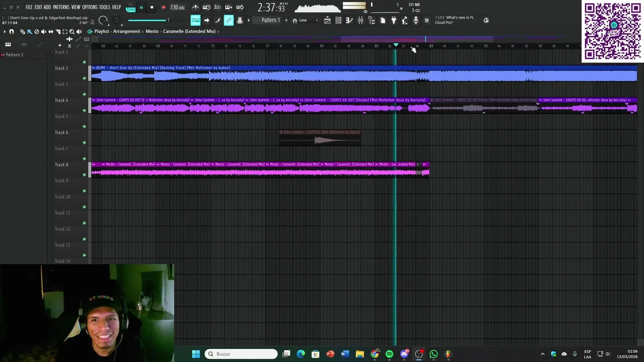644x362 pixels.
Task: Open the EDIT menu
Action: coord(38,7)
